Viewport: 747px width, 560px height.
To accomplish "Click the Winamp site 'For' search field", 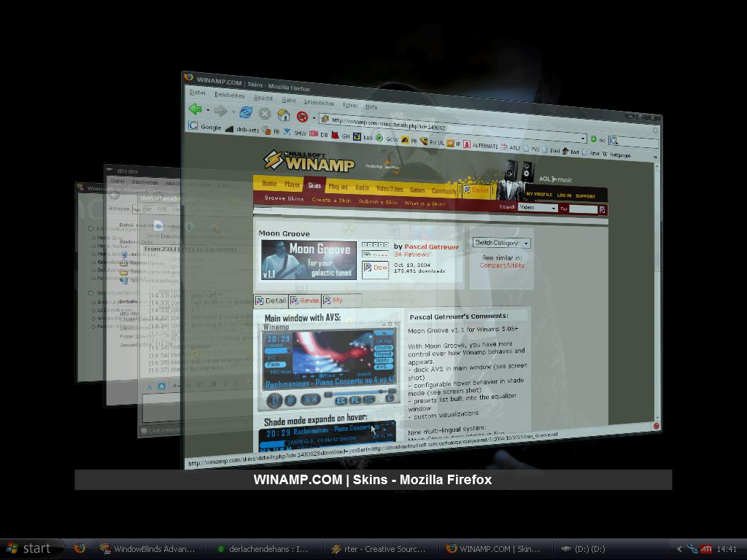I will pyautogui.click(x=583, y=209).
